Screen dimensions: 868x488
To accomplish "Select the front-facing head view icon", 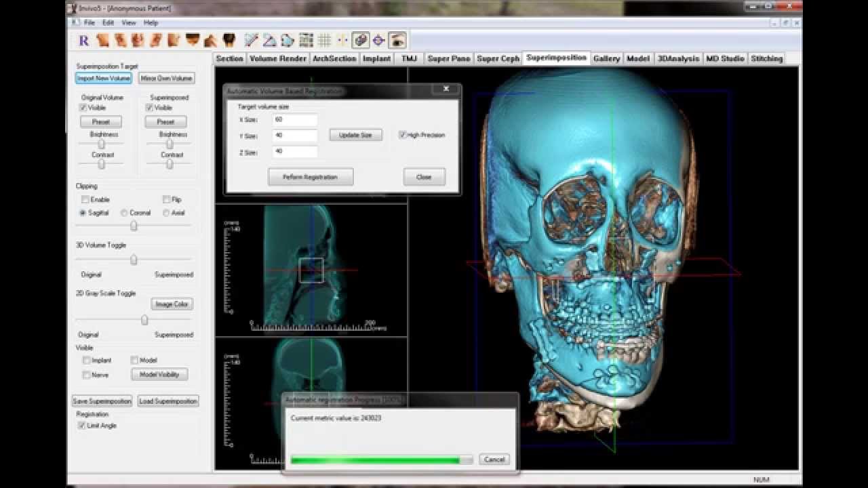I will coord(138,41).
